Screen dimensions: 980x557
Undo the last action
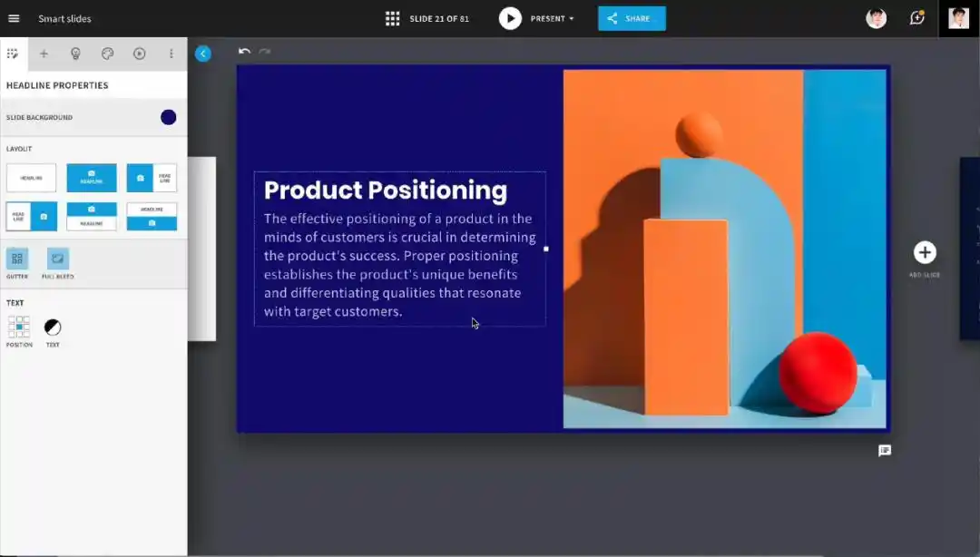[244, 52]
